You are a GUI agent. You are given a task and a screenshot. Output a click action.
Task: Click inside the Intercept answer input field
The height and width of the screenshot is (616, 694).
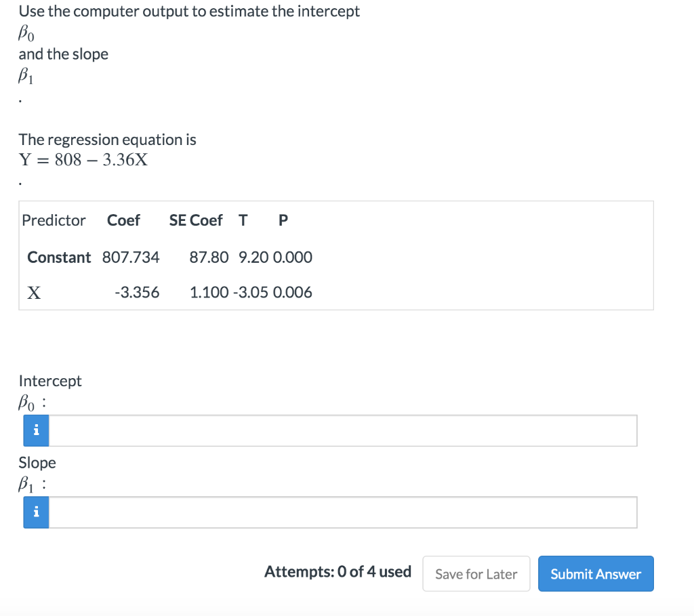339,430
